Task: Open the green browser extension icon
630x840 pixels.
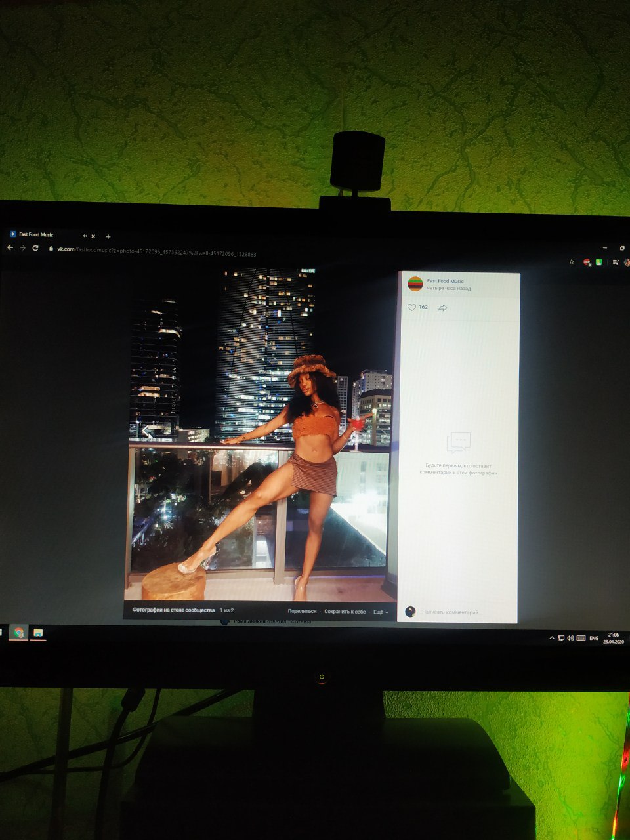Action: [599, 262]
